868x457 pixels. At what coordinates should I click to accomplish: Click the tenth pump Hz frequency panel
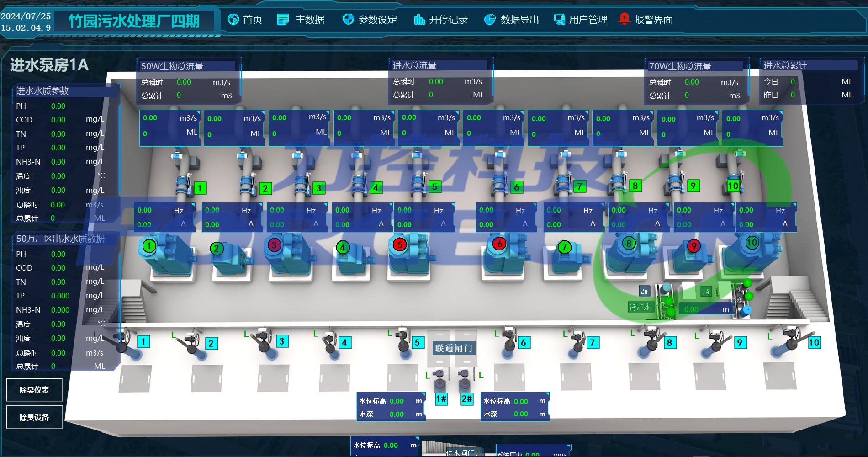coord(766,217)
